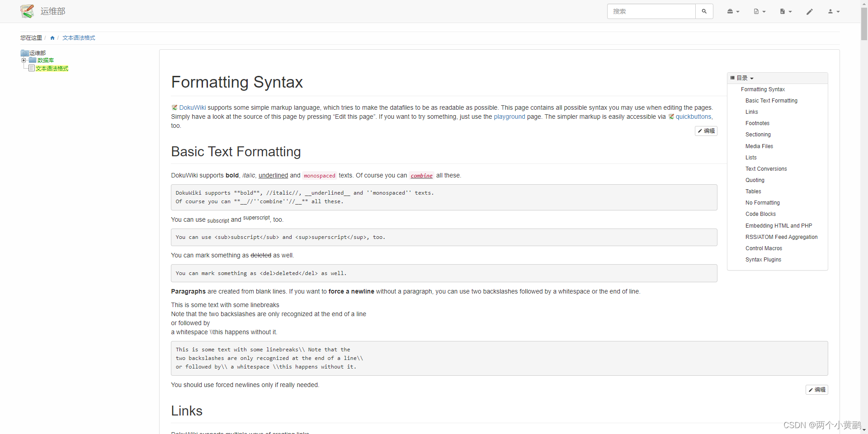Open the add new page dropdown
Viewport: 868px width, 434px height.
(x=786, y=11)
